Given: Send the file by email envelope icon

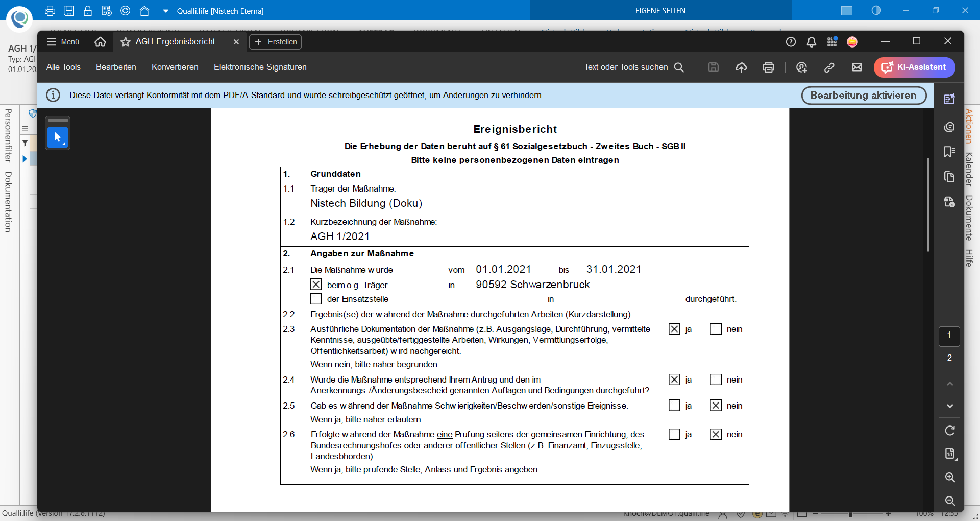Looking at the screenshot, I should (857, 67).
